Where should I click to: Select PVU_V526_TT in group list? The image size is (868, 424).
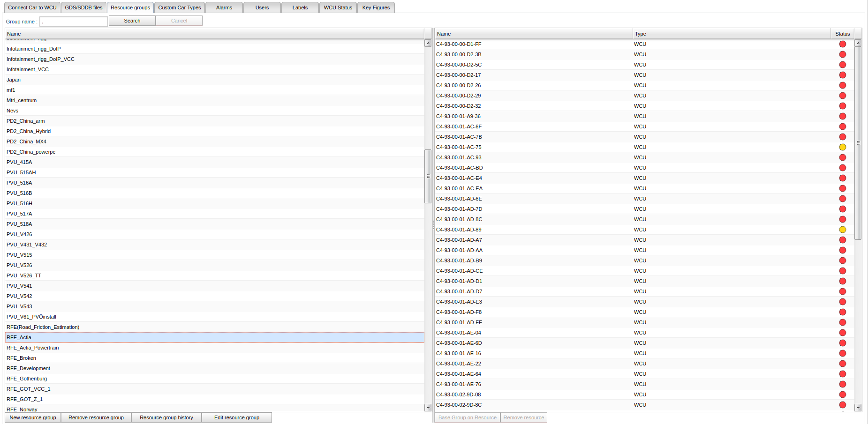(24, 275)
